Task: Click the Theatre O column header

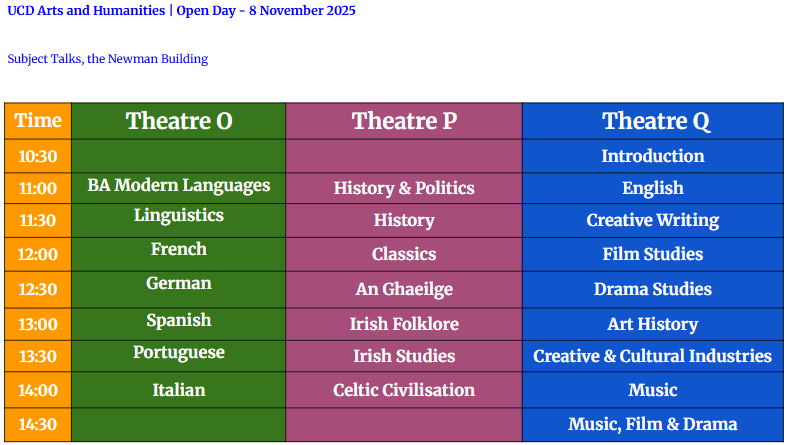Action: coord(178,121)
